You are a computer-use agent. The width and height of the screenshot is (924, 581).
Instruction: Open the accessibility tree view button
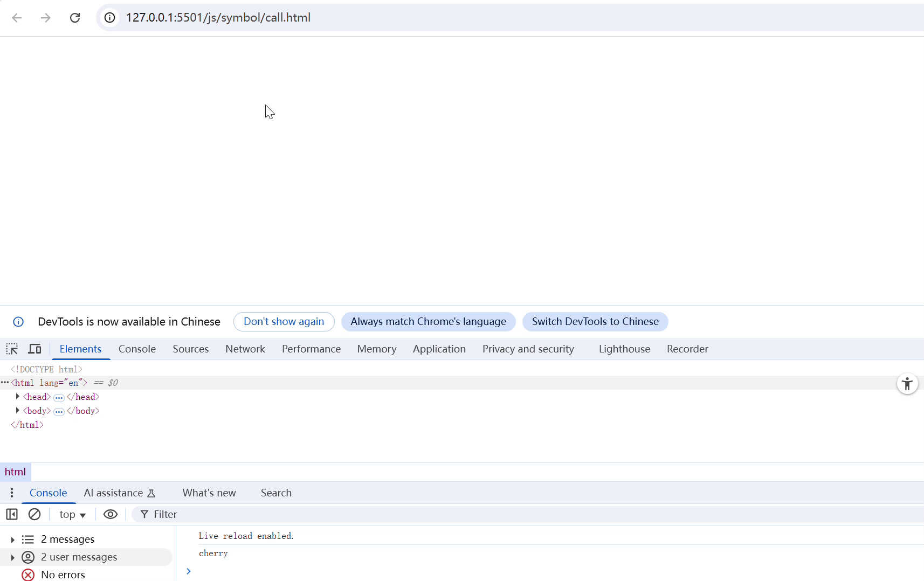click(907, 384)
